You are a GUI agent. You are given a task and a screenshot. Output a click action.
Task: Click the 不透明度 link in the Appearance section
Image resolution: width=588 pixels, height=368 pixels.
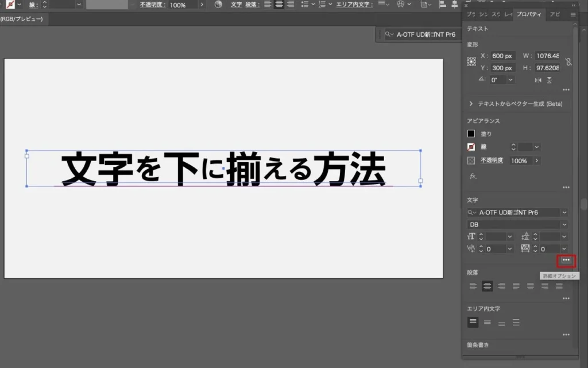[492, 160]
